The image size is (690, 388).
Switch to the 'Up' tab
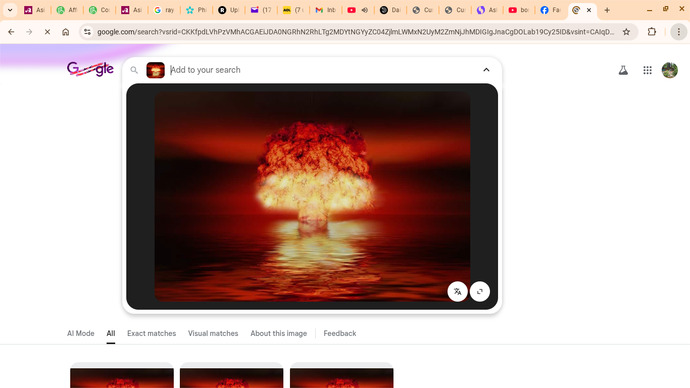228,10
